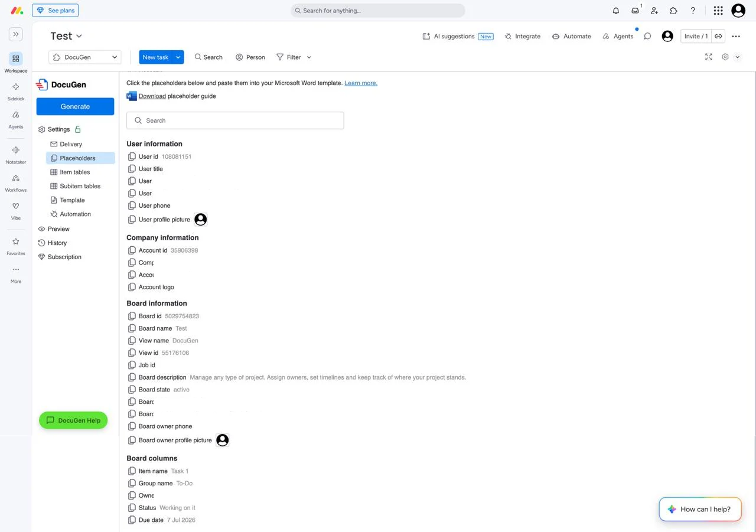Open the Filter dropdown arrow
This screenshot has width=756, height=532.
(309, 57)
